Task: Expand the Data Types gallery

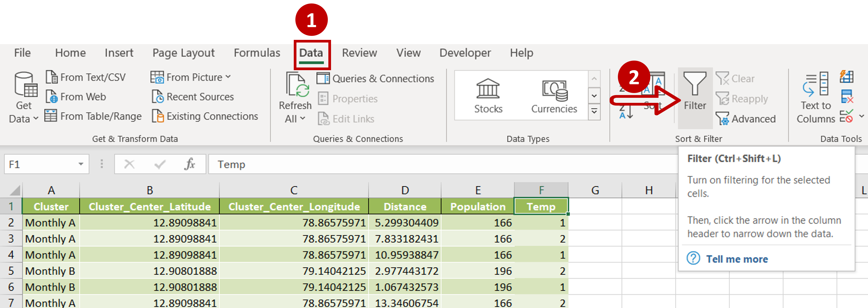Action: [x=595, y=111]
